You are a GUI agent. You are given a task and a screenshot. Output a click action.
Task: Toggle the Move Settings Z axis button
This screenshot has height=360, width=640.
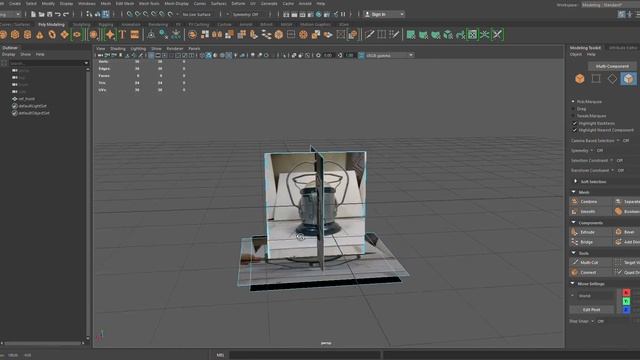coord(626,310)
